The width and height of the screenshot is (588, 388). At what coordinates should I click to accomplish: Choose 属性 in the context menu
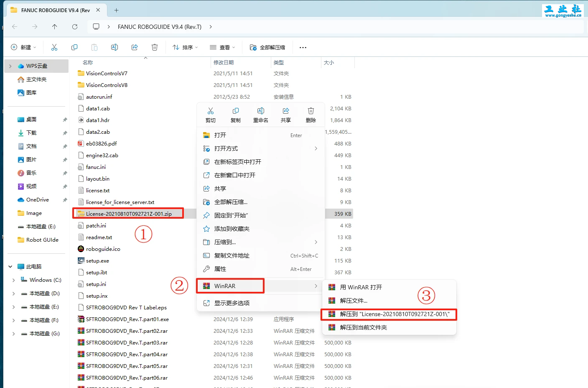260,269
